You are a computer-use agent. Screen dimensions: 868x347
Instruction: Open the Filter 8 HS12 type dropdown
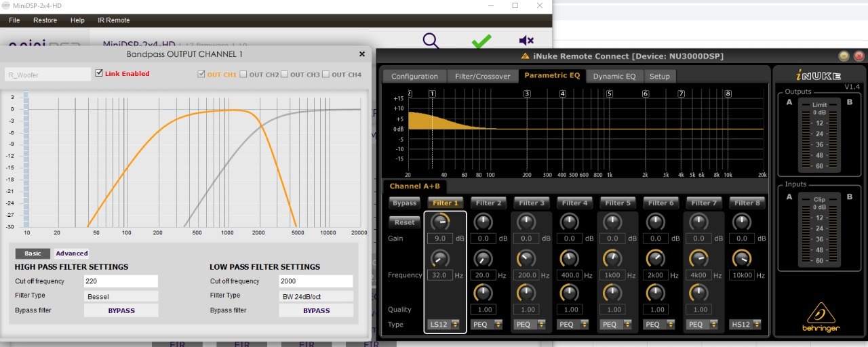pyautogui.click(x=745, y=325)
